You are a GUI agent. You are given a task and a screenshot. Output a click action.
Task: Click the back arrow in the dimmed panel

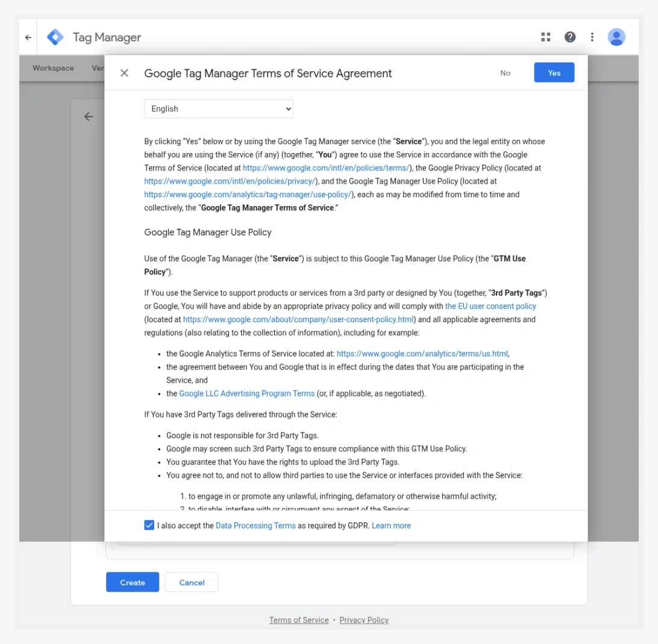point(89,117)
